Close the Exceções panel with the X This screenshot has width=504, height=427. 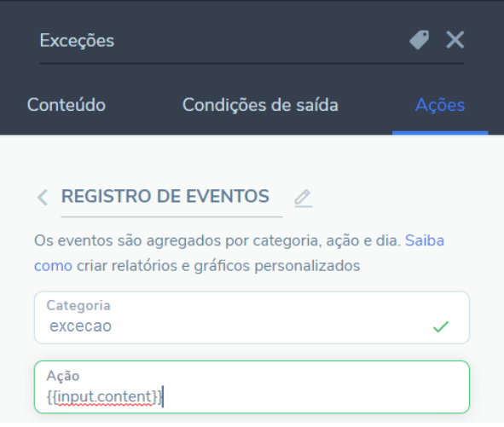pos(455,40)
